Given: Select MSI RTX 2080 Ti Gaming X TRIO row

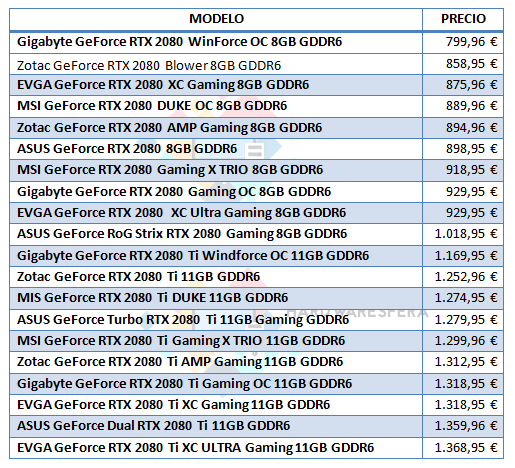Looking at the screenshot, I should [x=256, y=341].
